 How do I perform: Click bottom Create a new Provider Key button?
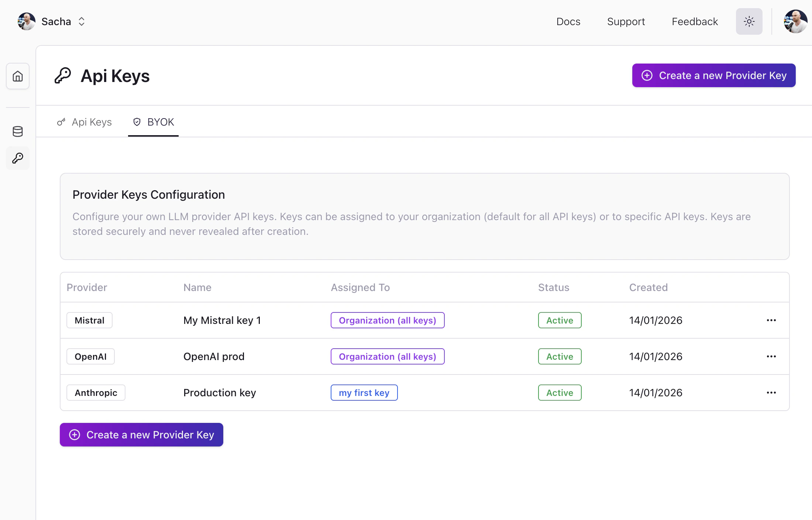[141, 435]
